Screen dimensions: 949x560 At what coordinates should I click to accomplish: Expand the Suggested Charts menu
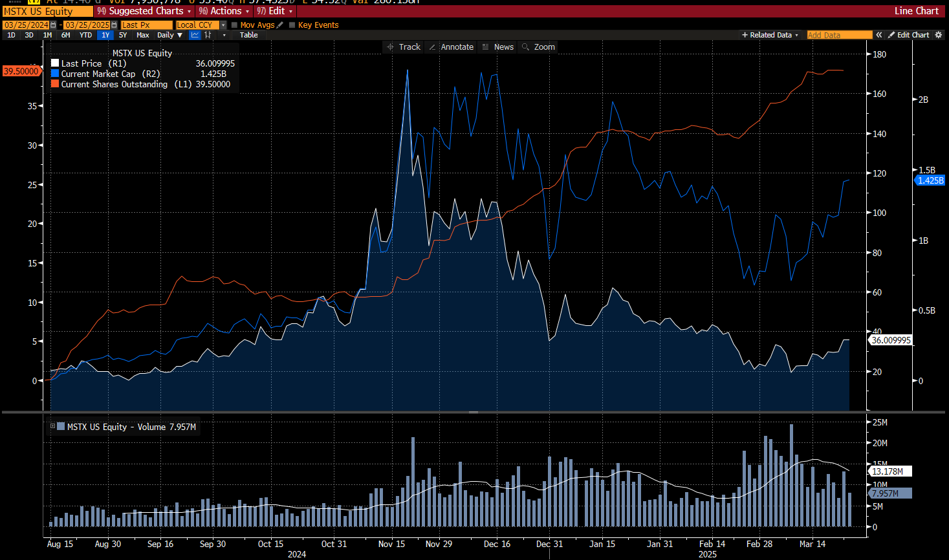[x=144, y=11]
